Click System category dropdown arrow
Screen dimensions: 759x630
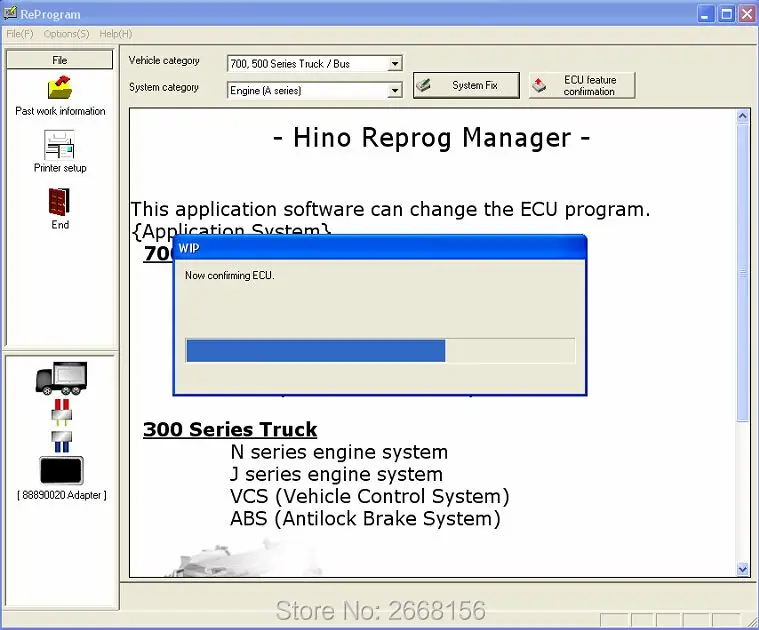tap(395, 90)
